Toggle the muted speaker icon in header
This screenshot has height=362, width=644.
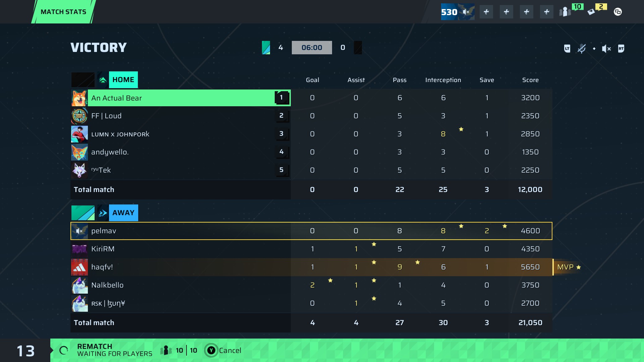(606, 49)
